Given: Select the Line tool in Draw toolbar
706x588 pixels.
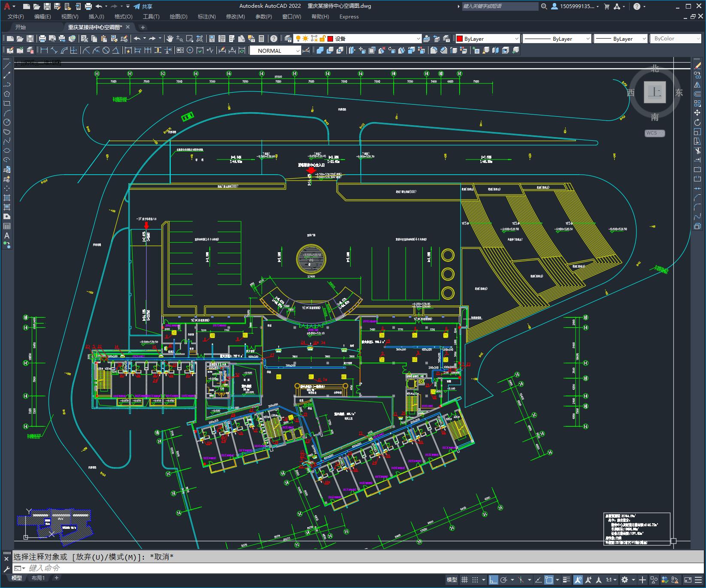Looking at the screenshot, I should click(x=7, y=66).
